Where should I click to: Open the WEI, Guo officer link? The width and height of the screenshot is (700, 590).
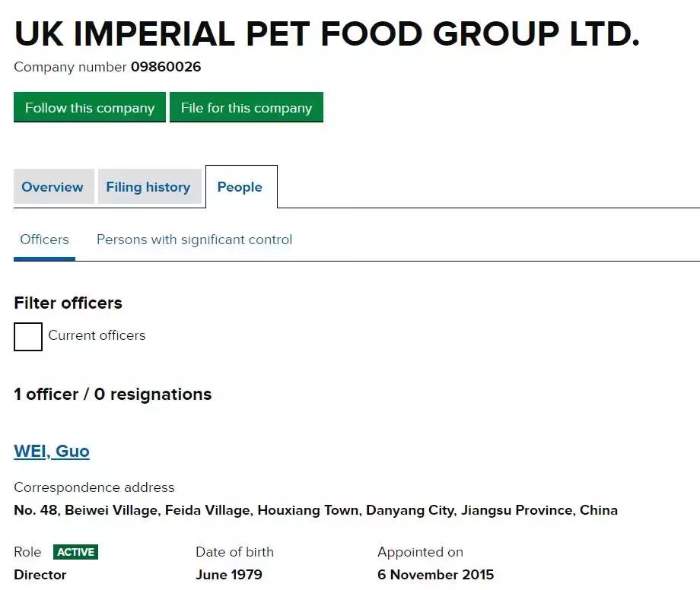point(52,451)
